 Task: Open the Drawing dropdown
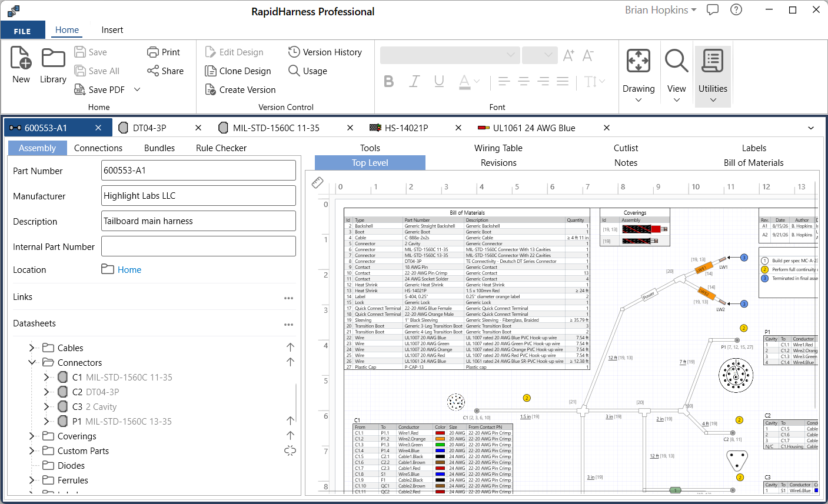click(639, 76)
